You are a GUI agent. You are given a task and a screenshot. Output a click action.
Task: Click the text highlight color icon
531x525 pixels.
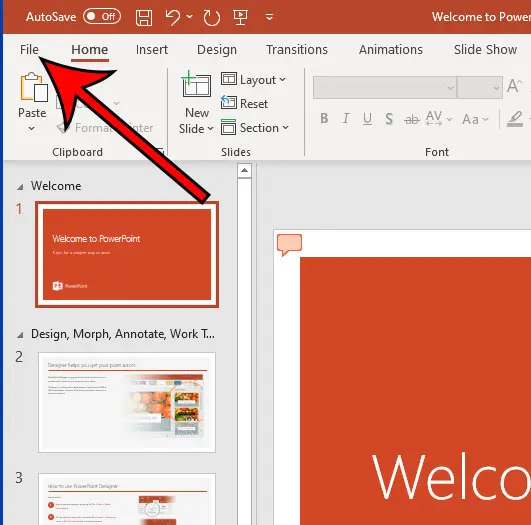pyautogui.click(x=515, y=119)
